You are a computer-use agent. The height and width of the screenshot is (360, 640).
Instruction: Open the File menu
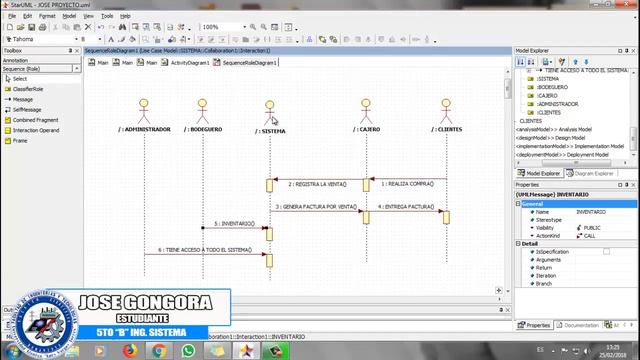(12, 16)
